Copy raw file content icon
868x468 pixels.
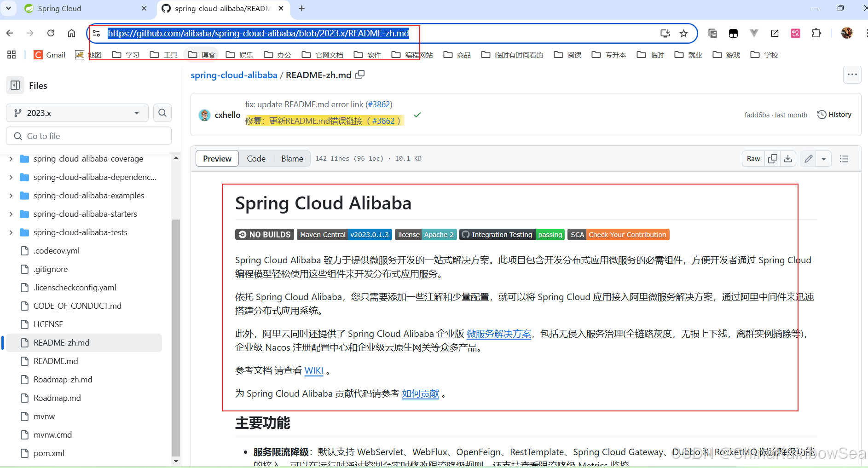(773, 159)
